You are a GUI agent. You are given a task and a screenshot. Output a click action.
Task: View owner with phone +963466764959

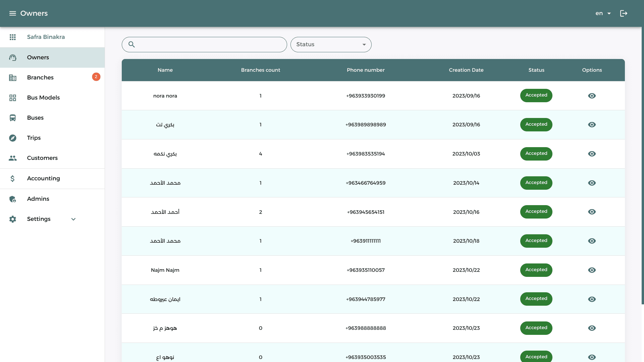(592, 183)
